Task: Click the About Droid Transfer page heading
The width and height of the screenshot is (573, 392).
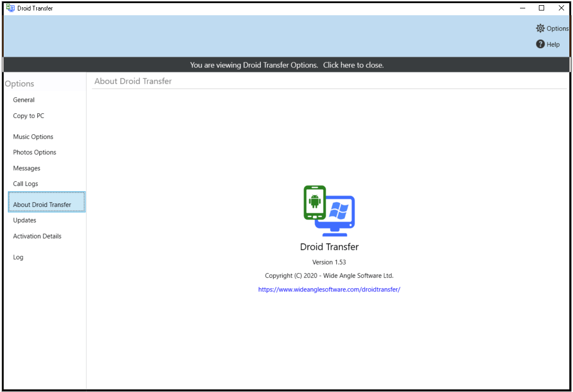Action: click(133, 81)
